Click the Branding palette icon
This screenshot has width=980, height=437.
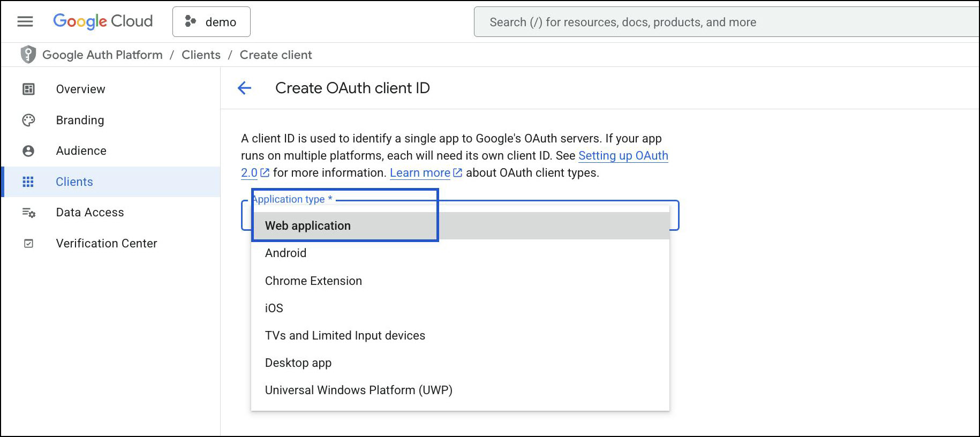(x=28, y=120)
